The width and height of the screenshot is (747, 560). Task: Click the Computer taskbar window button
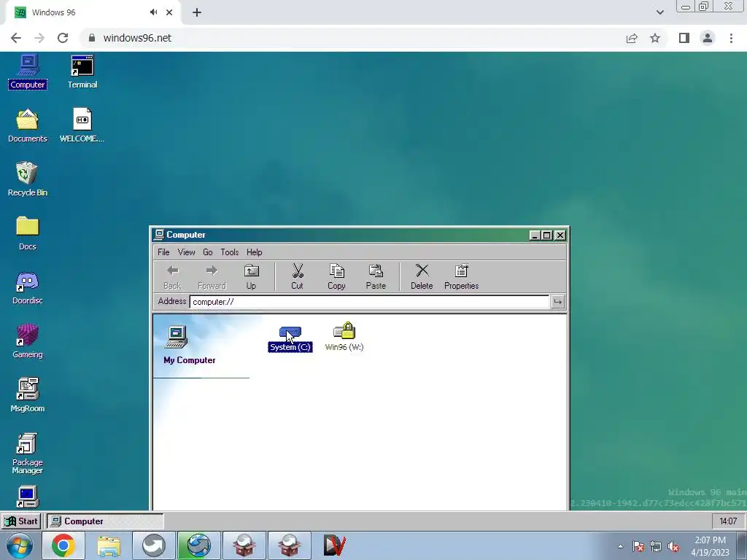coord(105,521)
